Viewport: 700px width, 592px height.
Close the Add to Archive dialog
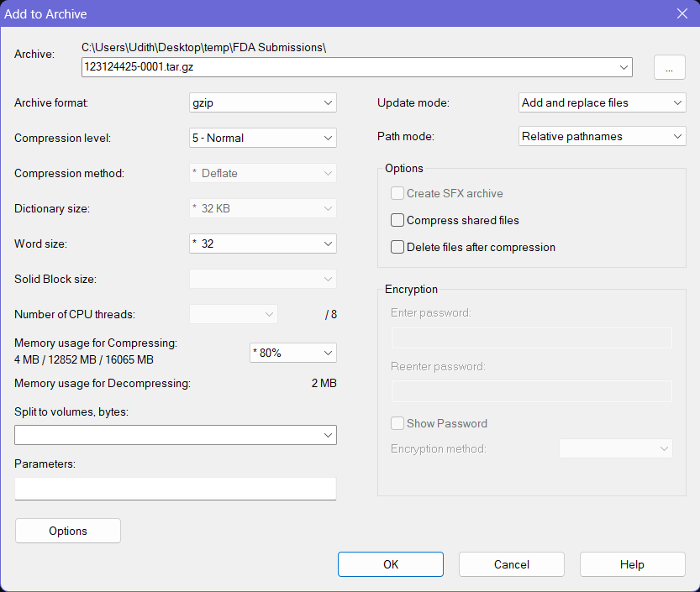pyautogui.click(x=682, y=13)
